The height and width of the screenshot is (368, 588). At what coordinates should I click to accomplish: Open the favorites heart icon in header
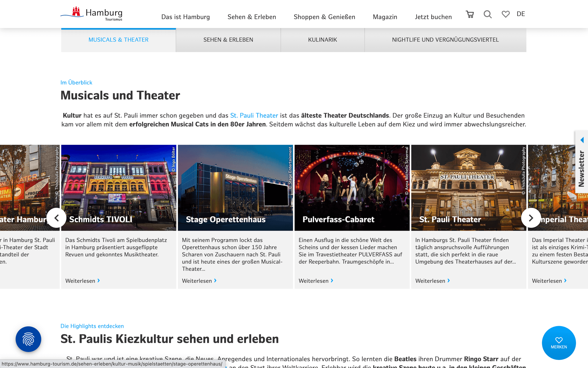505,14
